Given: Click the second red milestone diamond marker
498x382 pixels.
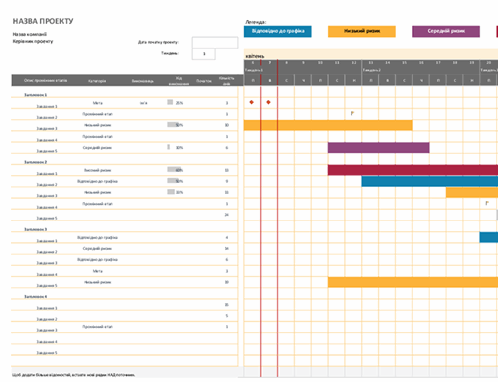Looking at the screenshot, I should click(268, 102).
